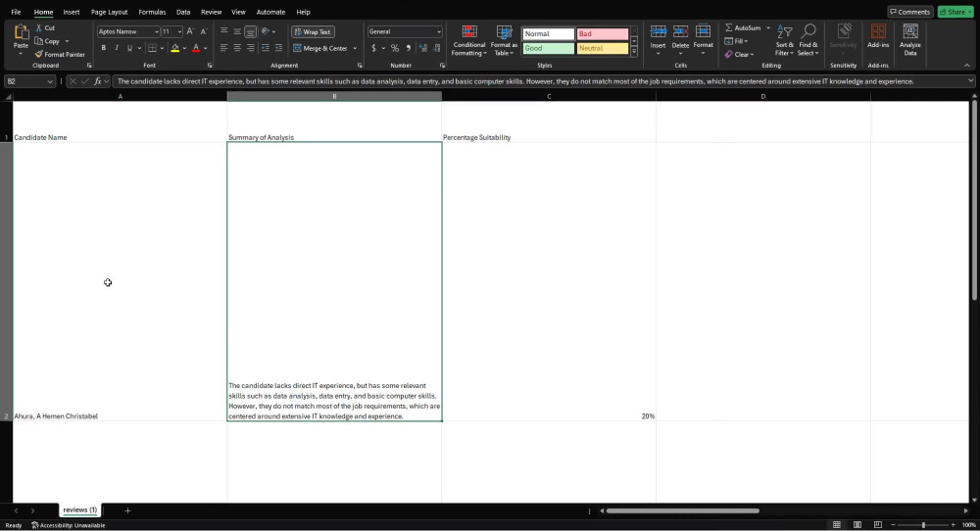The height and width of the screenshot is (531, 980).
Task: Expand the Name Box dropdown arrow
Action: tap(49, 81)
